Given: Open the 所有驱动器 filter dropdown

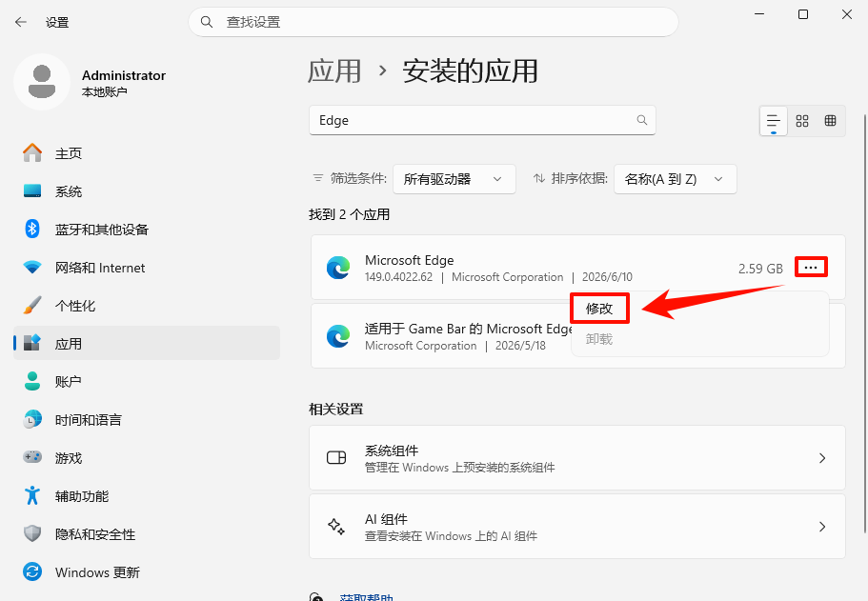Looking at the screenshot, I should point(454,179).
